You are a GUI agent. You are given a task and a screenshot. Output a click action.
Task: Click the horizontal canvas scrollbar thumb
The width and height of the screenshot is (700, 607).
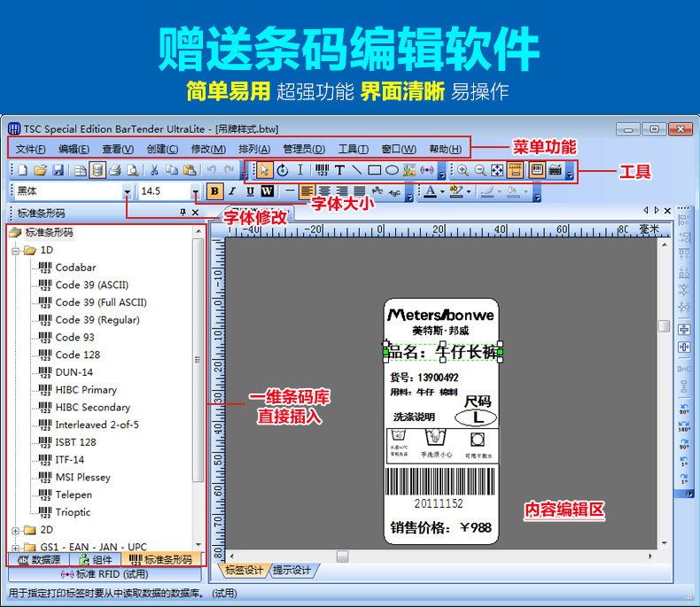coord(342,556)
